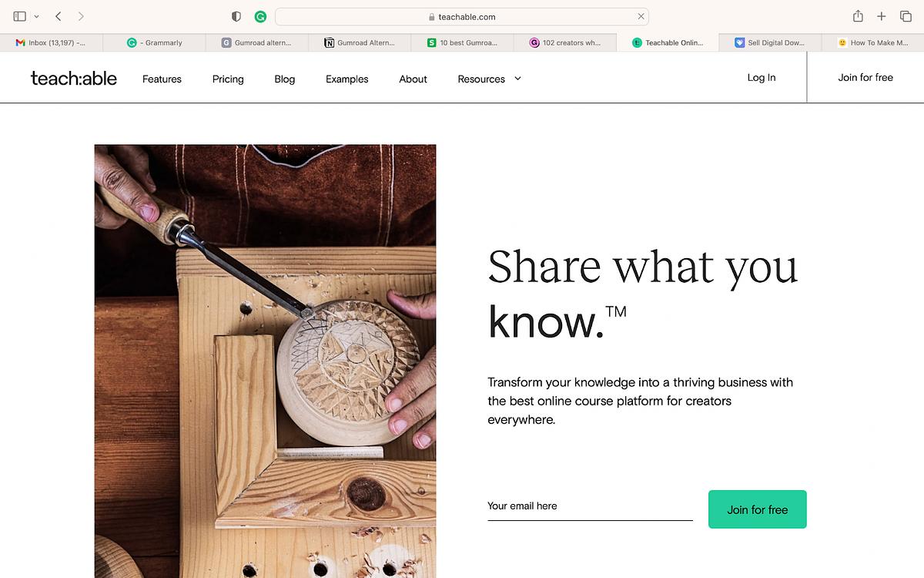Open the Pricing page
Screen dimensions: 924x578
228,79
